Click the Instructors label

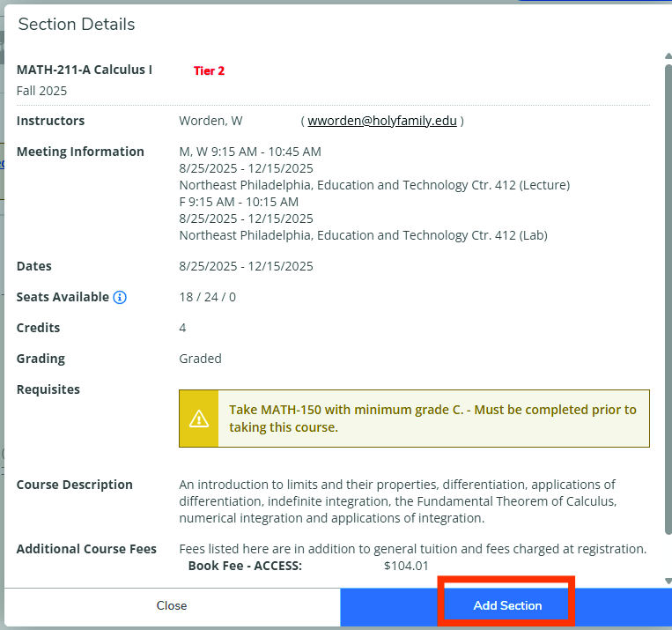point(50,121)
